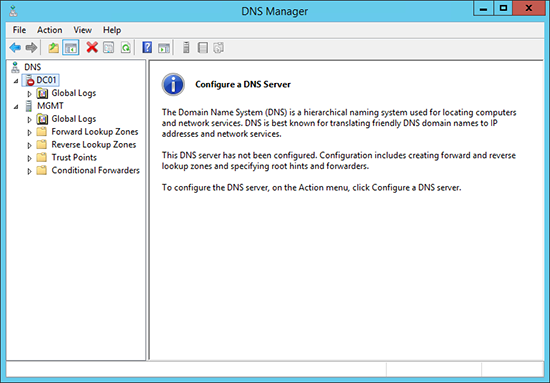
Task: Click the Properties toolbar icon
Action: click(109, 47)
